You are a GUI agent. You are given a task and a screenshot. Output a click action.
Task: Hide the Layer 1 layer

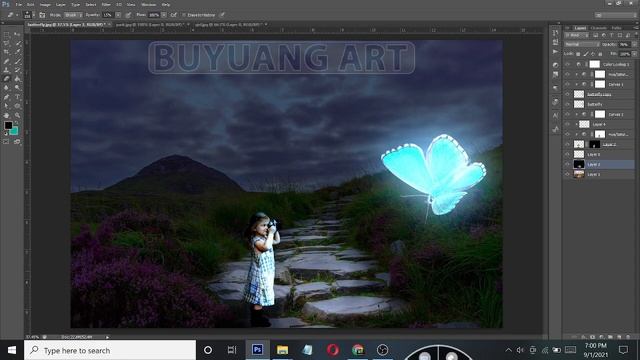point(567,174)
